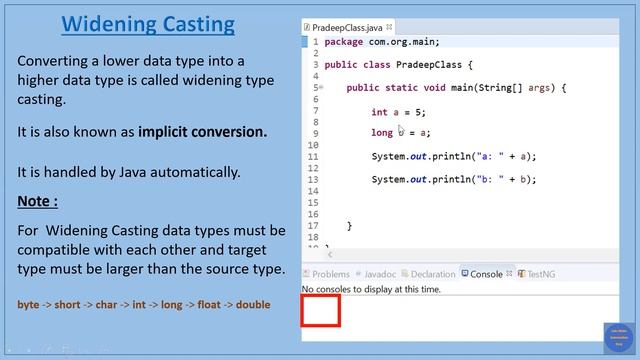The height and width of the screenshot is (360, 640).
Task: Collapse the main method fold marker
Action: (321, 87)
